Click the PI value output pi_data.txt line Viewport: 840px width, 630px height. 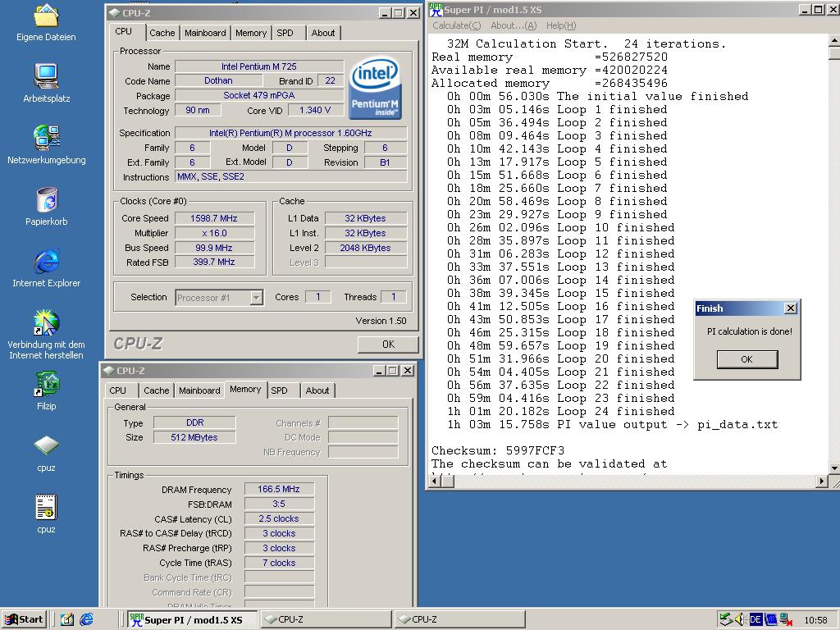point(612,425)
